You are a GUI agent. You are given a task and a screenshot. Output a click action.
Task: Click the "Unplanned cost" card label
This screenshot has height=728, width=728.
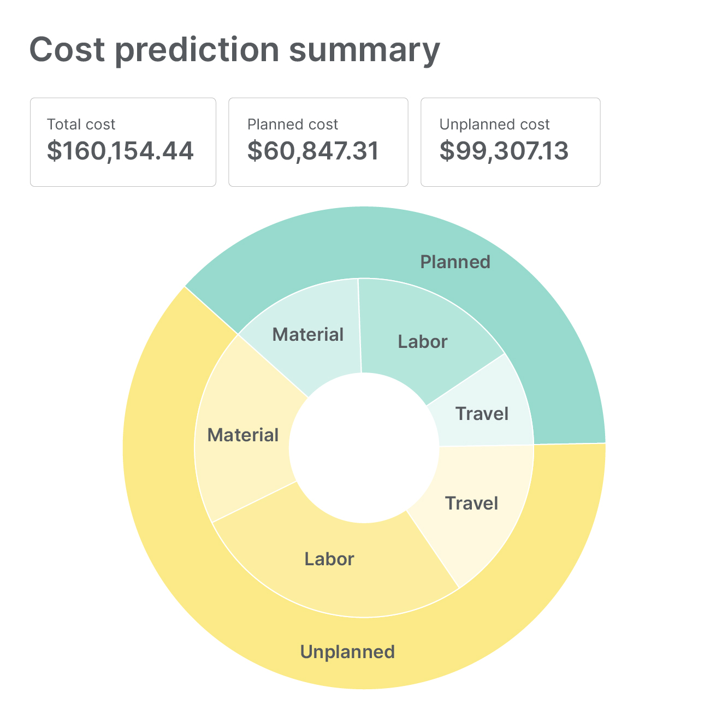point(494,125)
